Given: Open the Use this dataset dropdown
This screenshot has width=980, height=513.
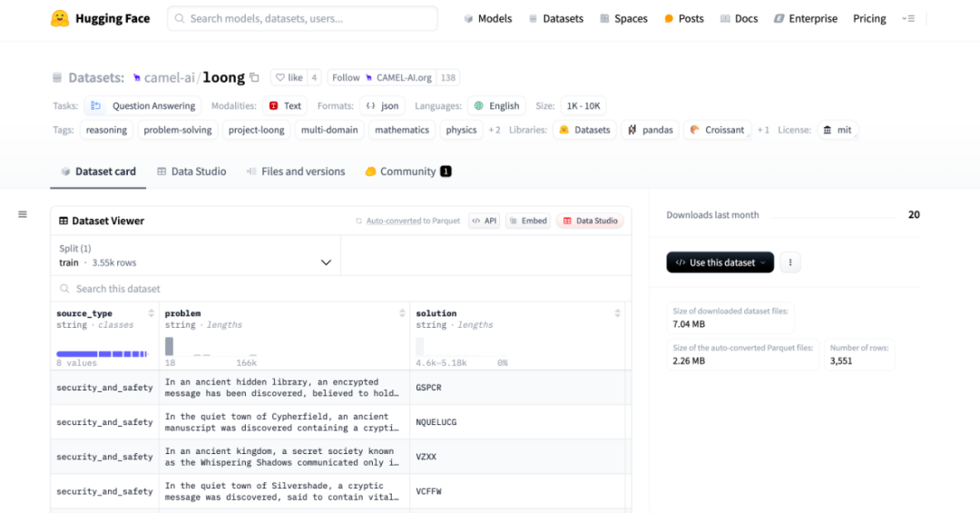Looking at the screenshot, I should (x=720, y=262).
